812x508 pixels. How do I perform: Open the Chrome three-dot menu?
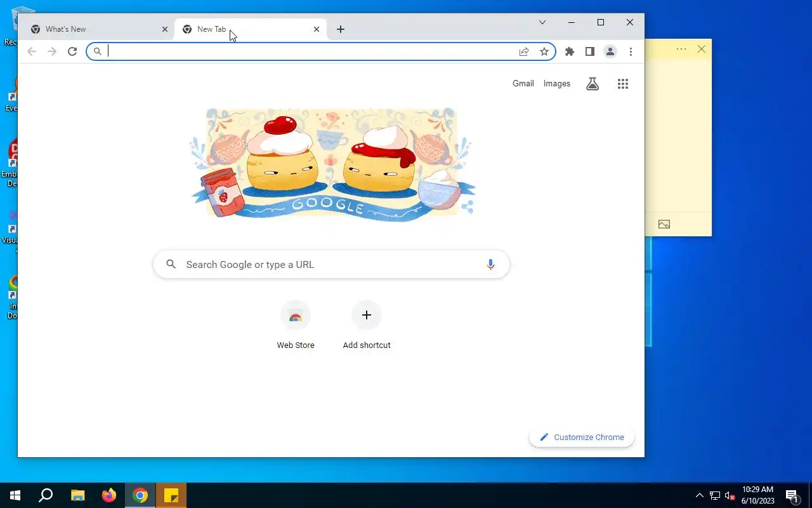point(631,51)
